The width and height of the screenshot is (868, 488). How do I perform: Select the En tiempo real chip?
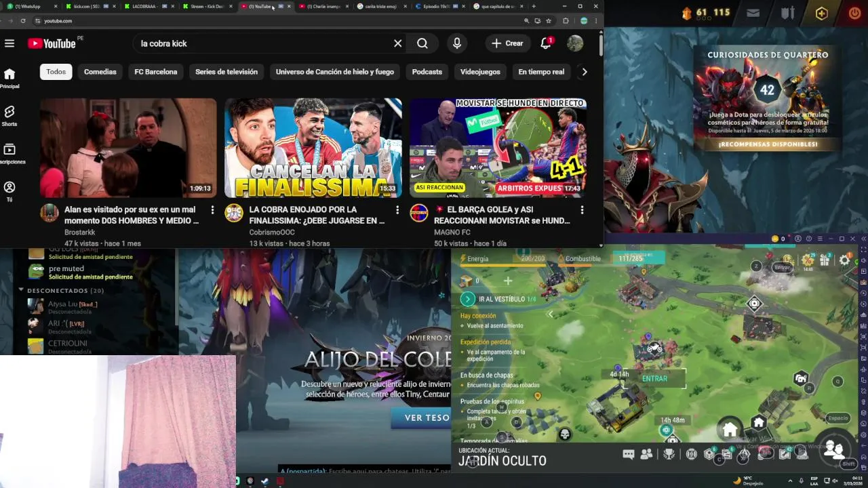pyautogui.click(x=541, y=72)
